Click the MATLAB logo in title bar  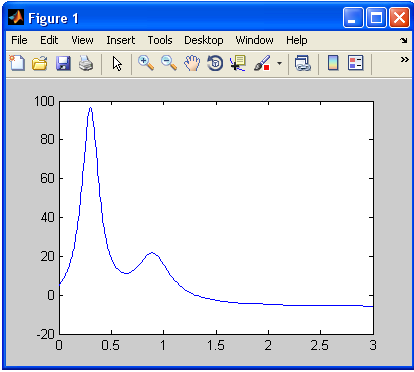[x=16, y=17]
